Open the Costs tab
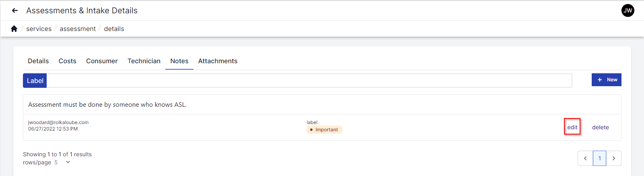This screenshot has height=176, width=644. tap(67, 61)
